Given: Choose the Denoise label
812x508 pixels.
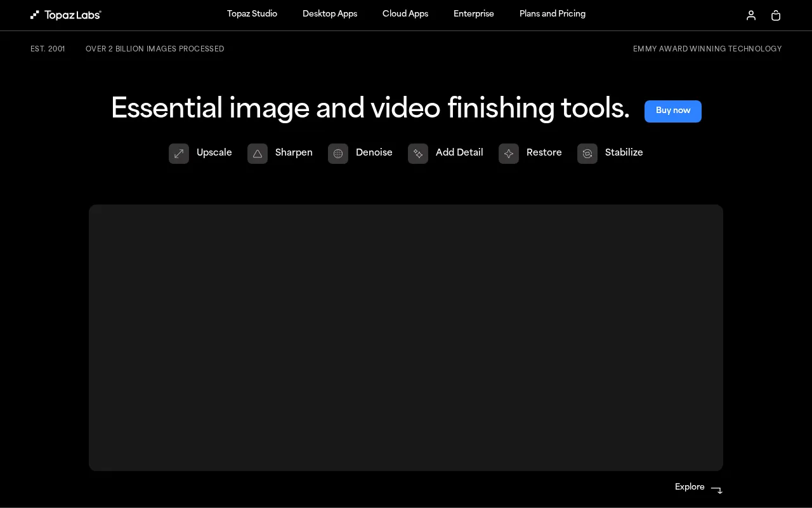Looking at the screenshot, I should 374,153.
